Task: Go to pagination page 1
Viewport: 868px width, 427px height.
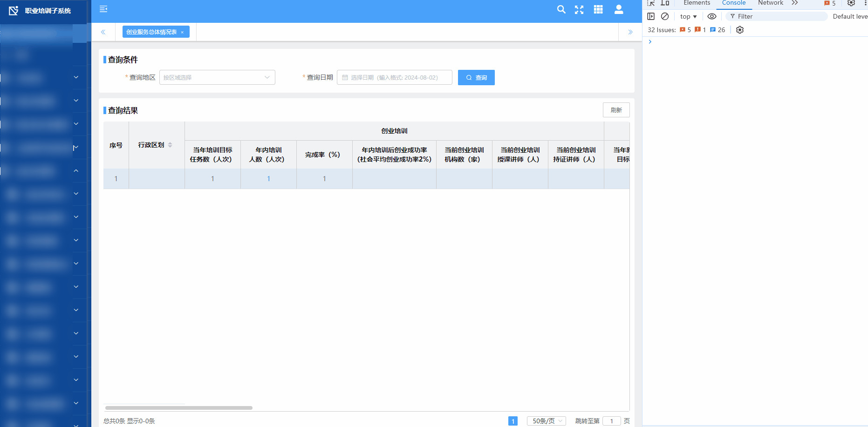Action: pyautogui.click(x=513, y=421)
